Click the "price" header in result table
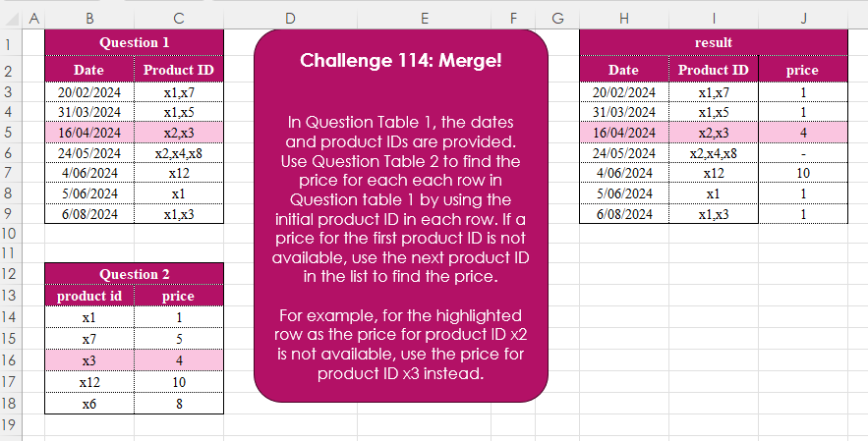Image resolution: width=868 pixels, height=441 pixels. click(802, 70)
